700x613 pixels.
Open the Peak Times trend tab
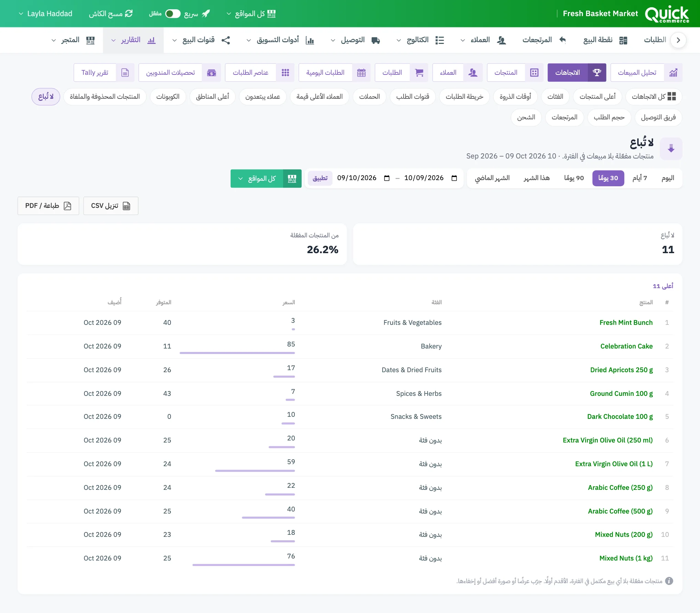coord(515,97)
